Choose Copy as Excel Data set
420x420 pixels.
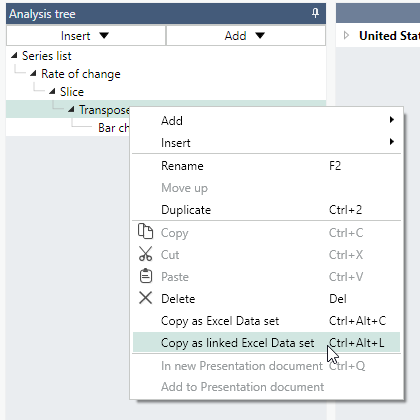[266, 321]
